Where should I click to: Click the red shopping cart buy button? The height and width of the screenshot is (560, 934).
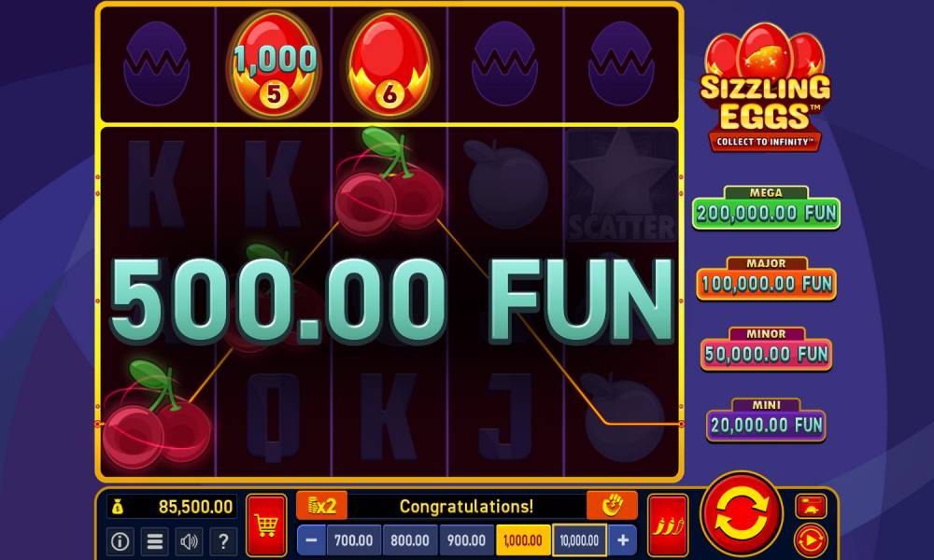[266, 525]
